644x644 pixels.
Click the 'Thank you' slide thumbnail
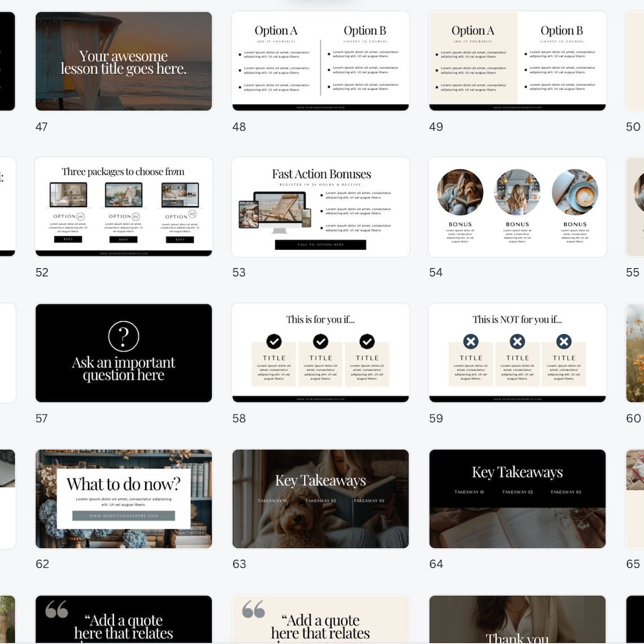point(517,619)
